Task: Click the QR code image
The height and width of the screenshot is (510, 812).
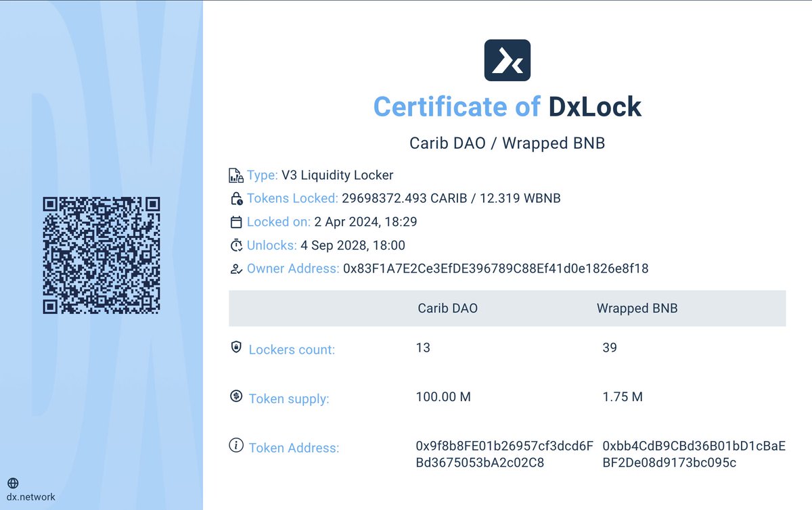Action: 101,255
